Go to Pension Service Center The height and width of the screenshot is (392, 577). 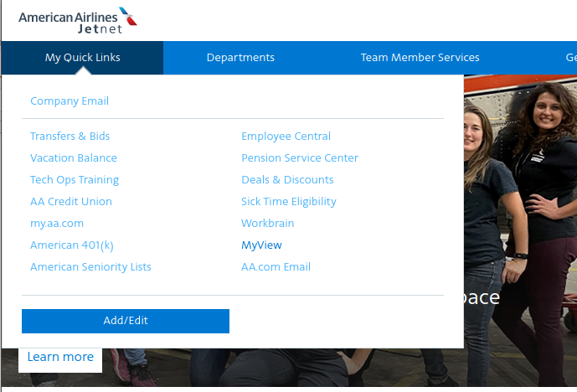coord(299,158)
